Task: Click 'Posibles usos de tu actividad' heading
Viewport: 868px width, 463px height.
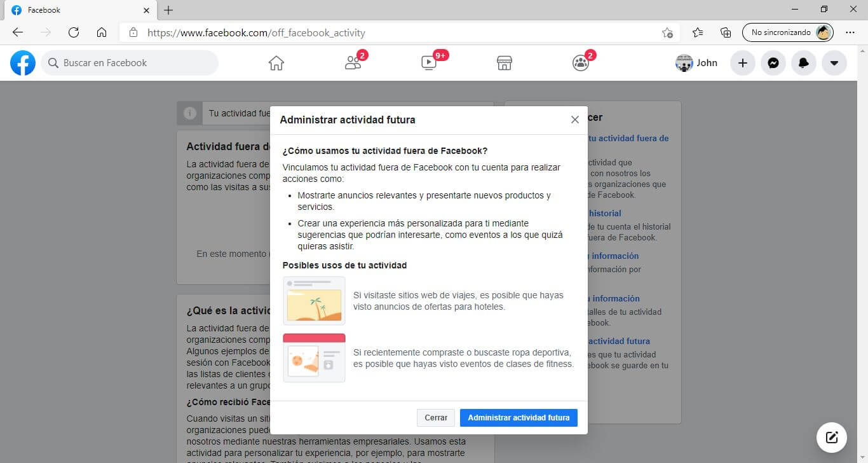Action: pos(344,265)
